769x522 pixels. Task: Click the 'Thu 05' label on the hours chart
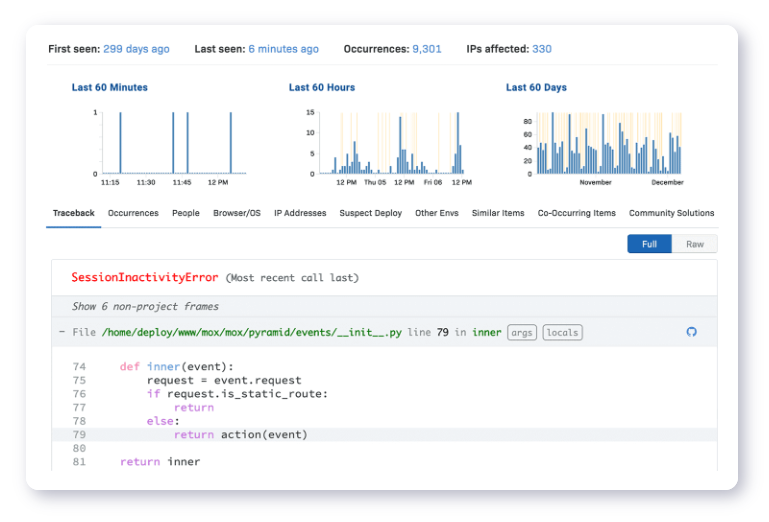375,183
